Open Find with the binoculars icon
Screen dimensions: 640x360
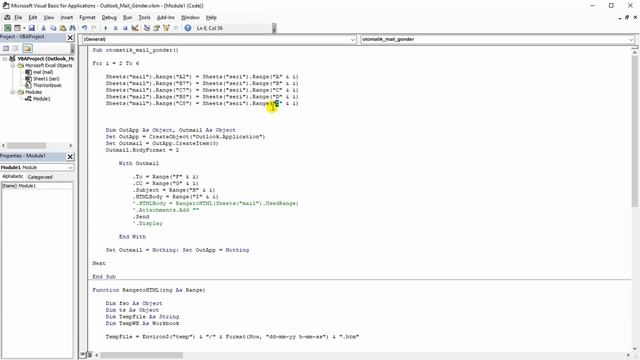click(72, 28)
